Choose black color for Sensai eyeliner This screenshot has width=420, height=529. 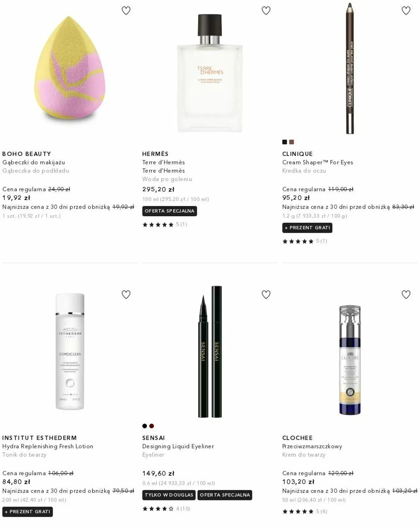coord(144,426)
